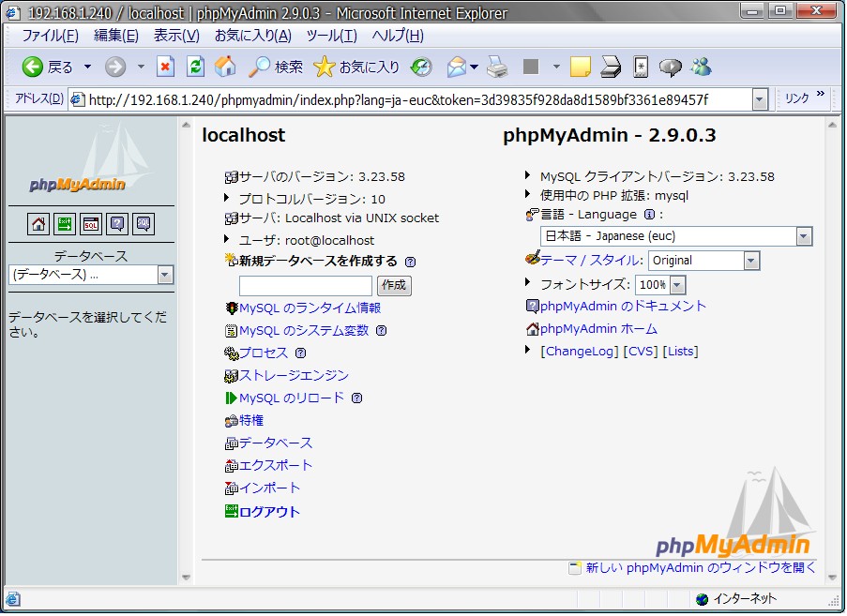Image resolution: width=847 pixels, height=616 pixels.
Task: Open the SQL documentation icon in sidebar
Action: (144, 224)
